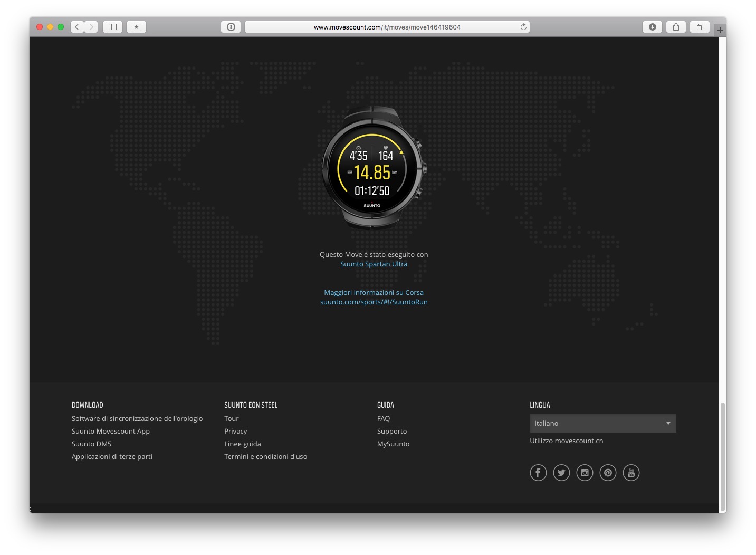This screenshot has width=756, height=555.
Task: Reload the movescount page
Action: (x=523, y=27)
